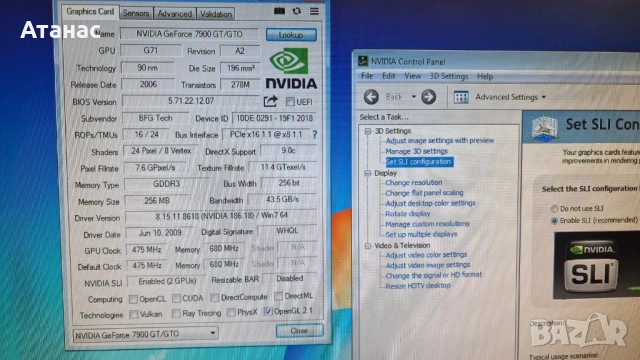Open the View menu
This screenshot has width=640, height=360.
coord(412,76)
